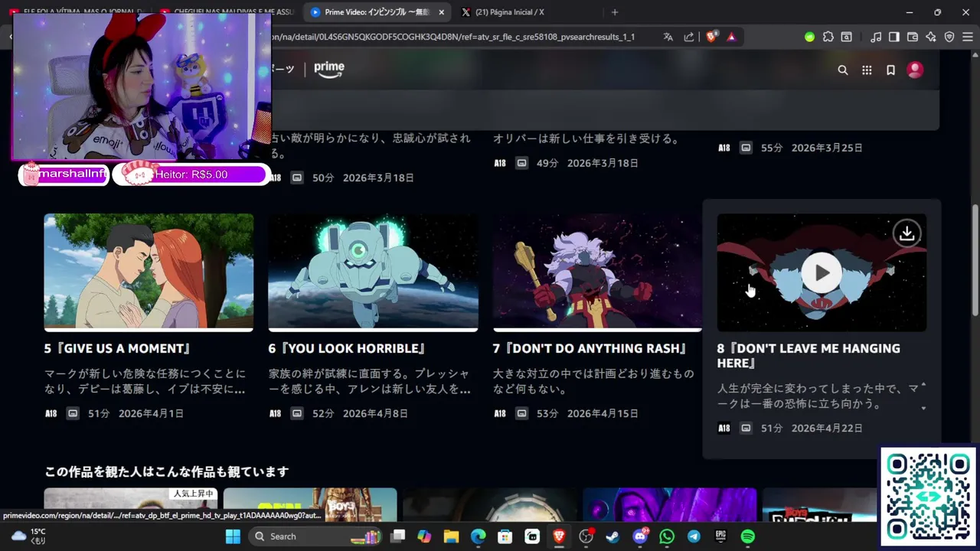Click title 5『GIVE US A MOMENT』
980x551 pixels.
pos(118,348)
